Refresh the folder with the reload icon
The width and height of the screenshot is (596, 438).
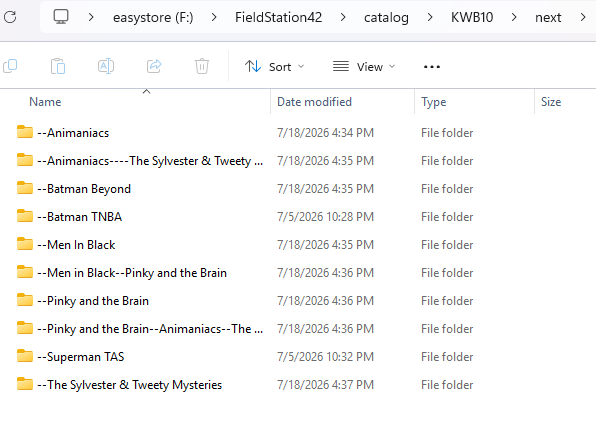[10, 17]
